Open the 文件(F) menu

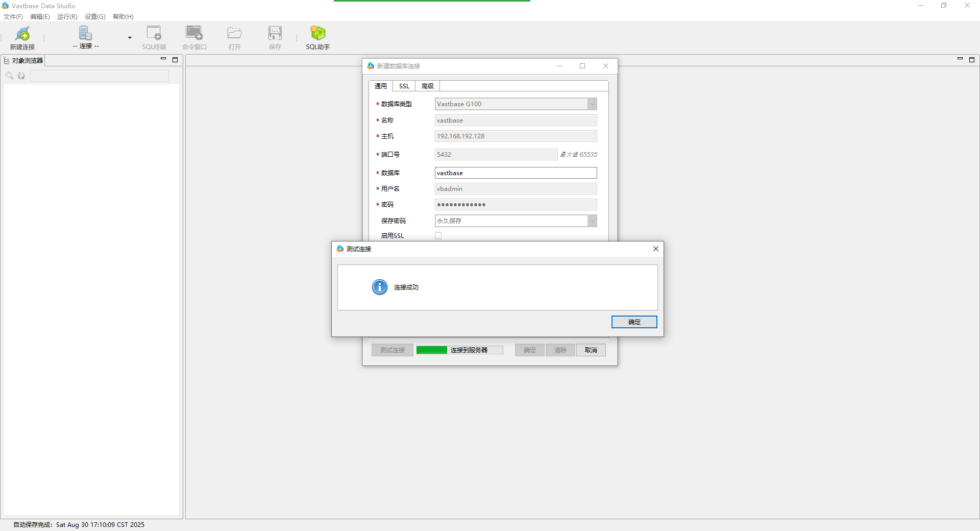(x=13, y=17)
